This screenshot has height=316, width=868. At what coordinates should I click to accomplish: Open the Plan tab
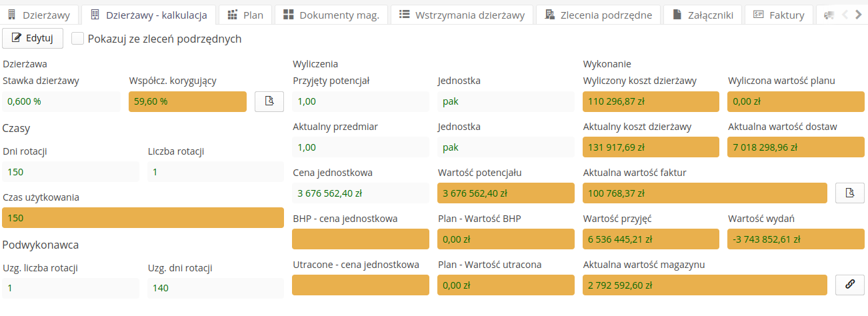(x=245, y=15)
